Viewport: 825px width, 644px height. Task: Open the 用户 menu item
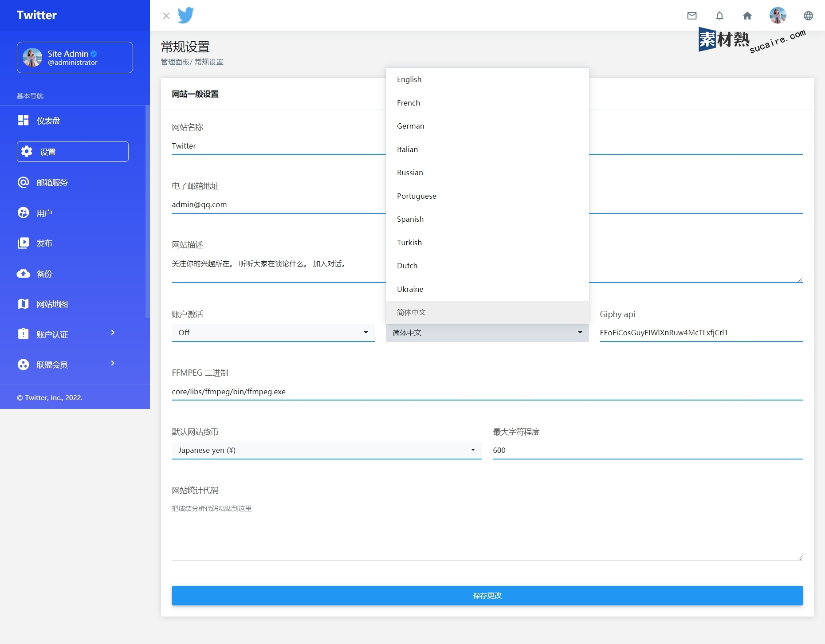73,213
